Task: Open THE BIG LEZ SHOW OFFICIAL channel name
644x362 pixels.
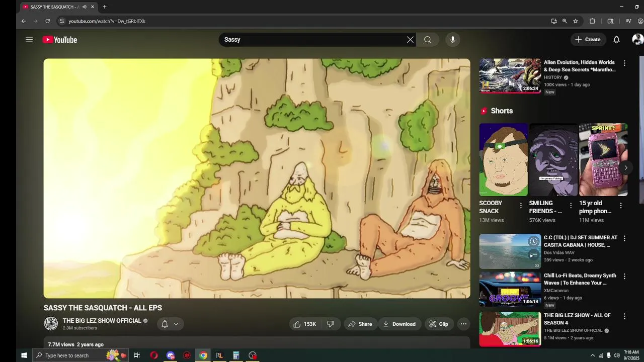Action: [x=102, y=321]
